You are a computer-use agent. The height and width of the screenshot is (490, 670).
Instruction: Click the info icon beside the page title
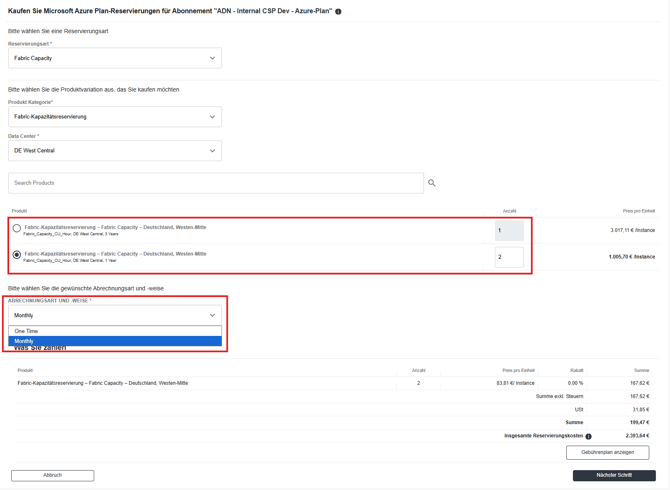click(x=338, y=12)
